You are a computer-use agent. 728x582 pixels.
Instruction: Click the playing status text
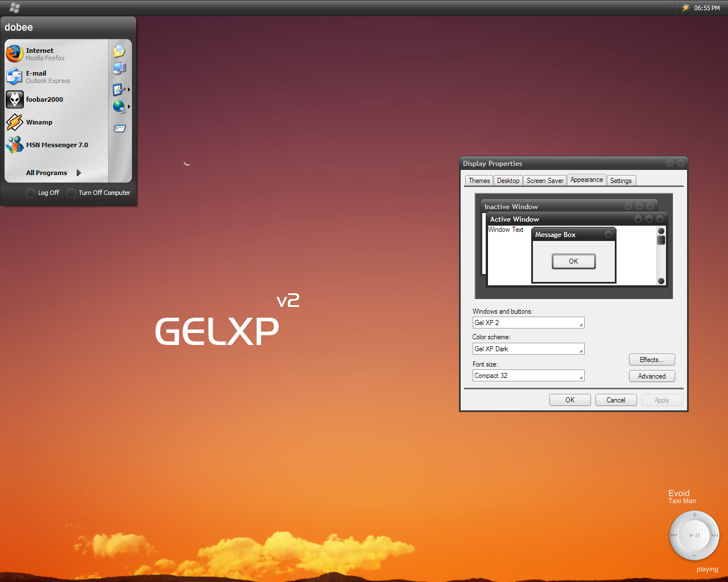click(x=707, y=569)
